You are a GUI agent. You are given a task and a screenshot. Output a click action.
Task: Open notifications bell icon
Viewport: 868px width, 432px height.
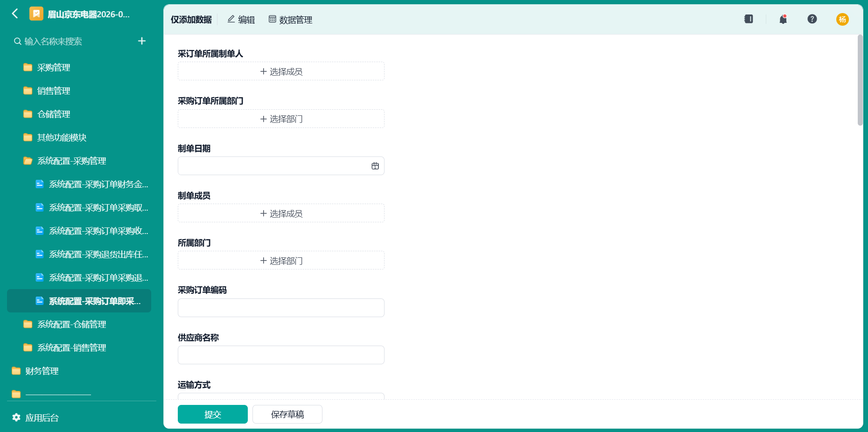point(783,19)
